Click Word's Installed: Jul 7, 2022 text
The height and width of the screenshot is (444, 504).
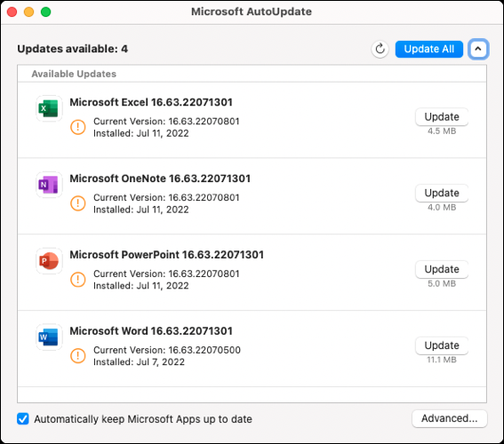(140, 361)
